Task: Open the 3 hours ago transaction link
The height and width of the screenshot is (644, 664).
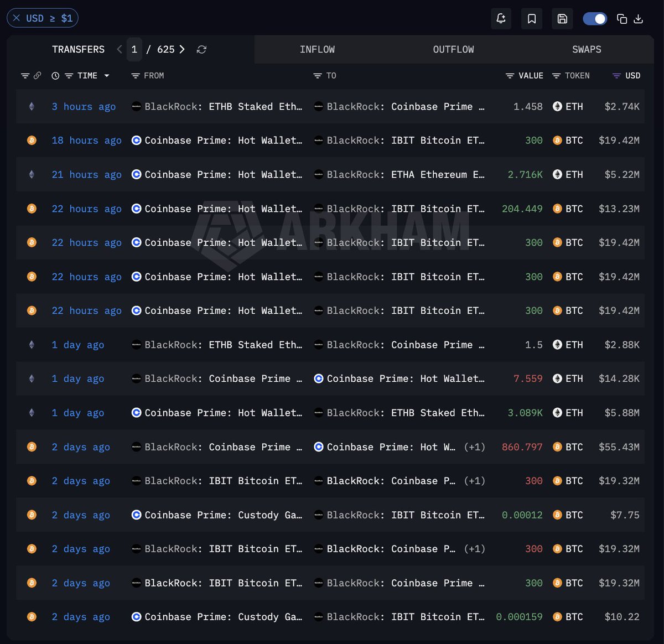Action: [x=84, y=106]
